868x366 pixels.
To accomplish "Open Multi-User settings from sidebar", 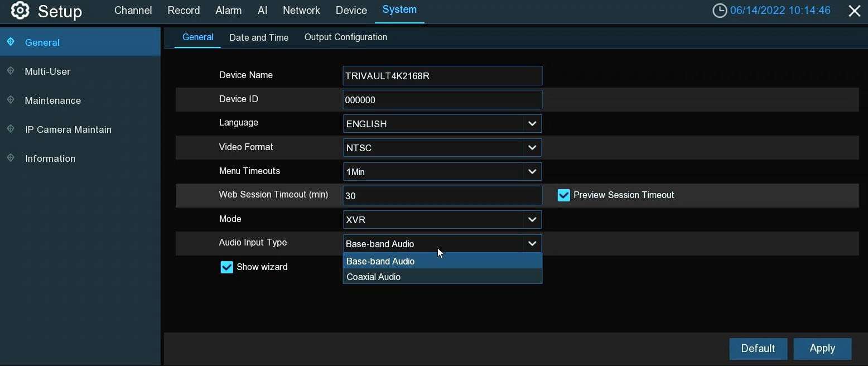I will [x=47, y=71].
